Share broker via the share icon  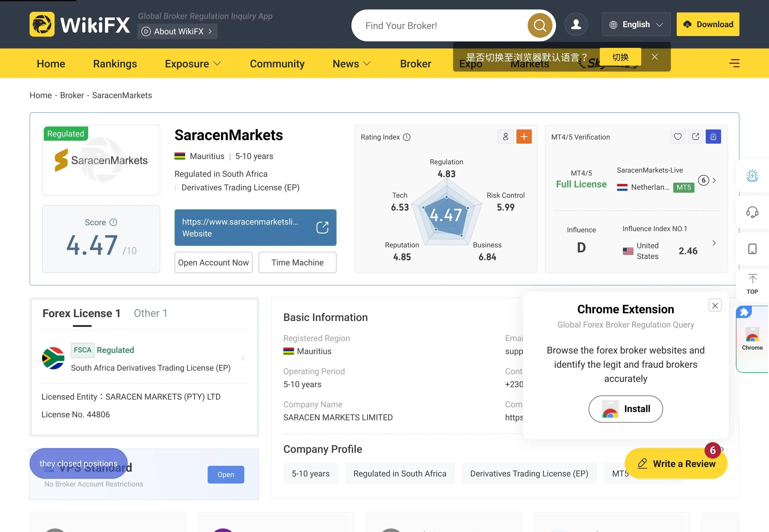coord(696,137)
